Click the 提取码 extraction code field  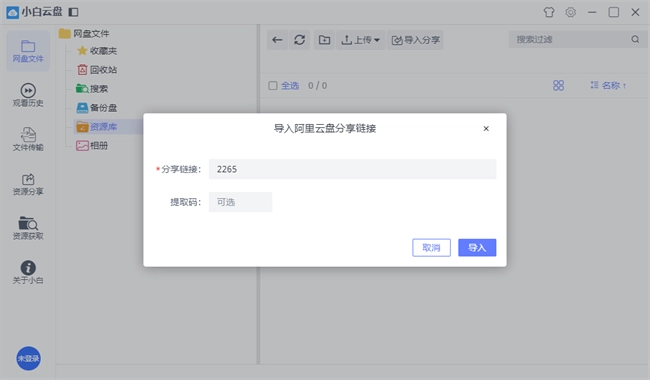[x=240, y=202]
